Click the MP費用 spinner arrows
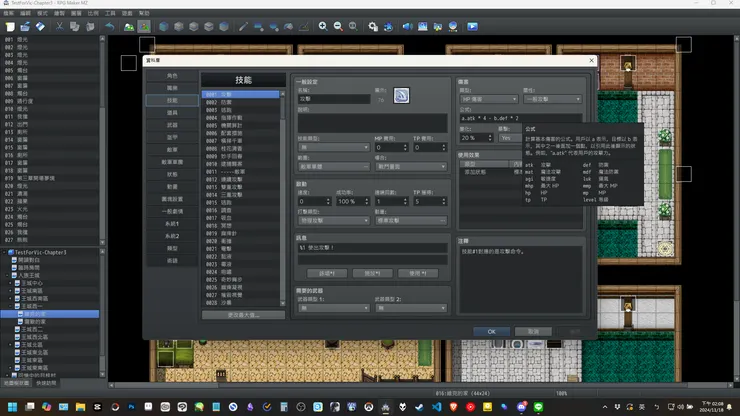This screenshot has width=740, height=416. coord(405,147)
